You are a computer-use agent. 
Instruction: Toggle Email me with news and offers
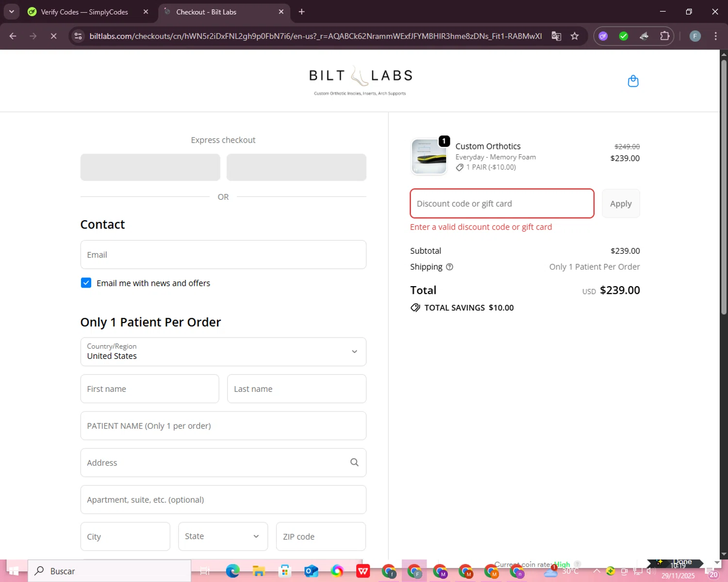point(86,283)
